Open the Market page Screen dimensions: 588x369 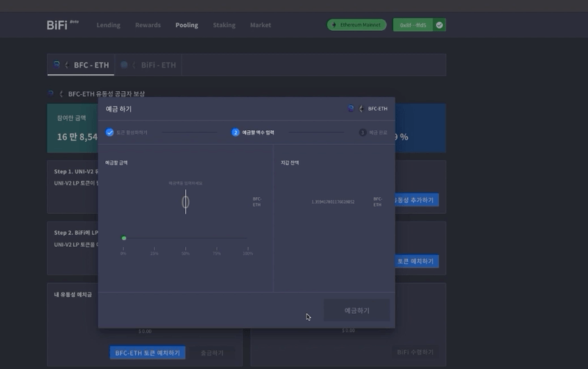(x=261, y=25)
